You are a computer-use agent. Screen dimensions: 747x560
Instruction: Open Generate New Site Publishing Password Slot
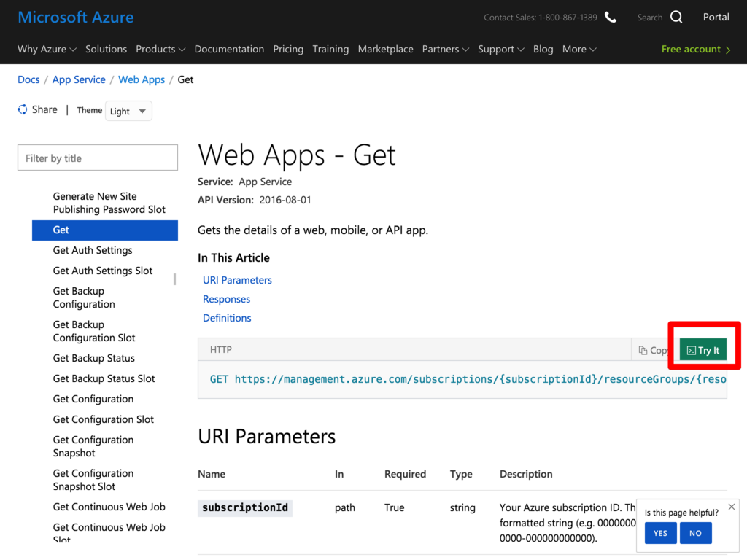109,203
